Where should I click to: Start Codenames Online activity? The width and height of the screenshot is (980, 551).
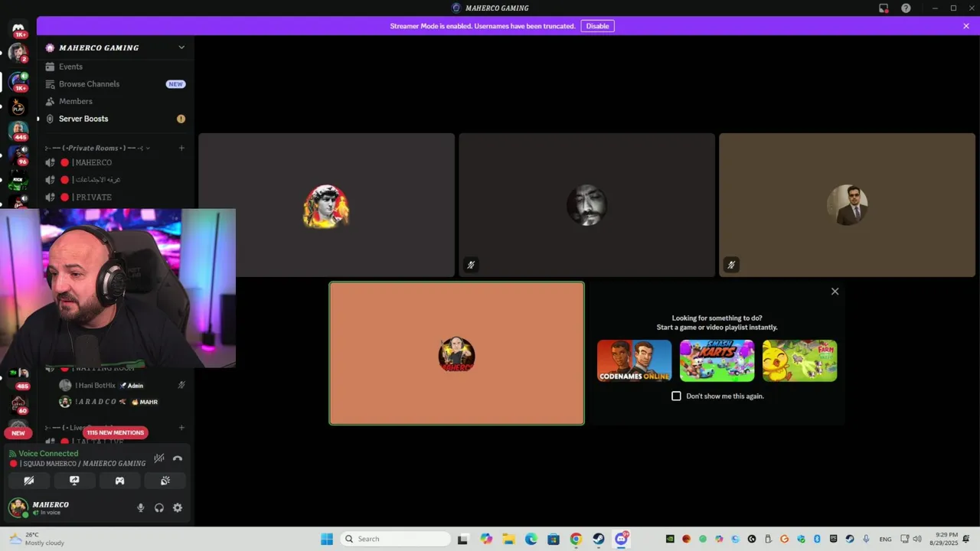(634, 360)
